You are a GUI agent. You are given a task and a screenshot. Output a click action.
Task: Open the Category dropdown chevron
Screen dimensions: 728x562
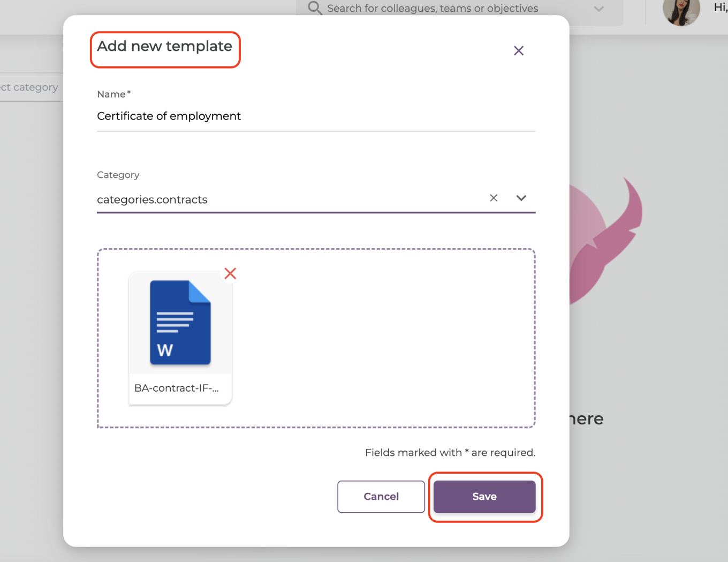521,198
